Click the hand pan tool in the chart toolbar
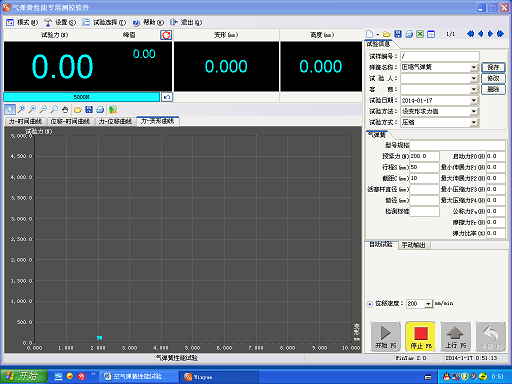The image size is (512, 384). 65,109
